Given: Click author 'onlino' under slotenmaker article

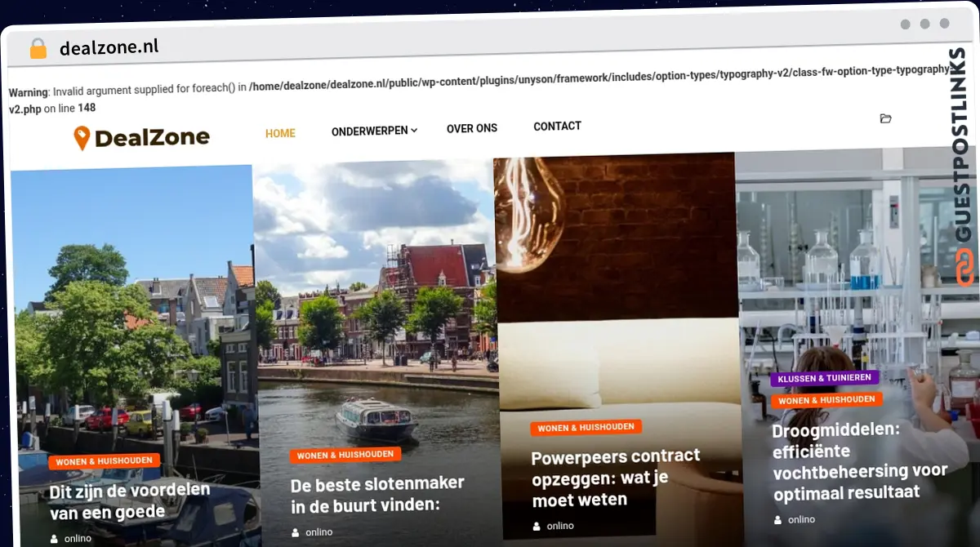Looking at the screenshot, I should 319,532.
